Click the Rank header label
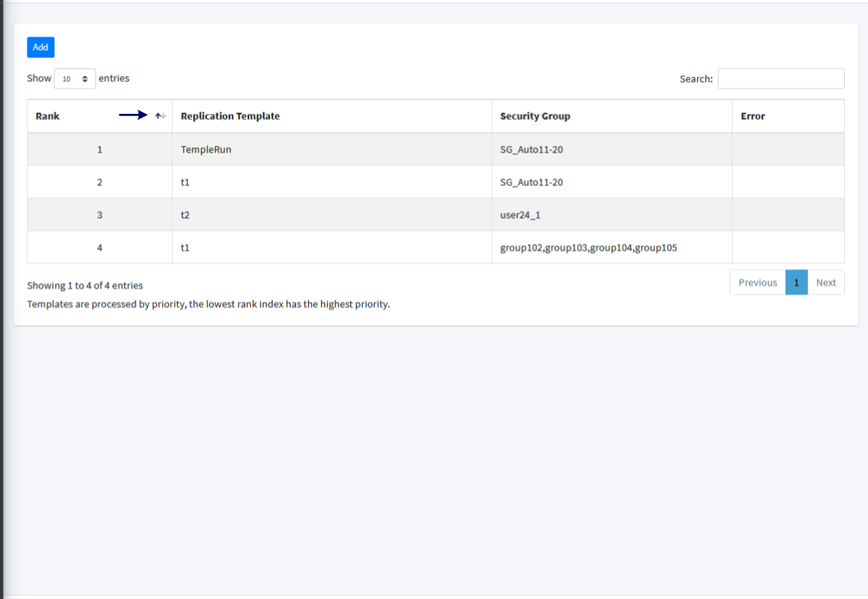Viewport: 868px width, 599px height. point(47,116)
